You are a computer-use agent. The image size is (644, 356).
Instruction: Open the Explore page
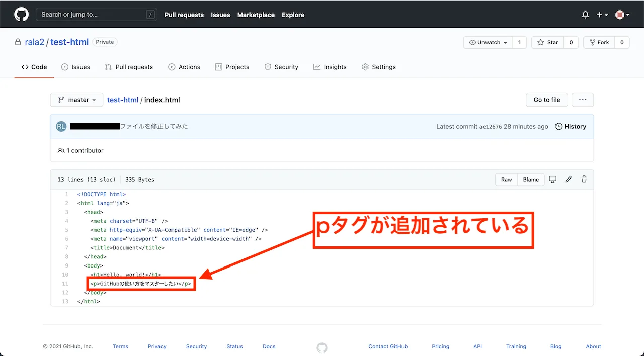coord(293,15)
